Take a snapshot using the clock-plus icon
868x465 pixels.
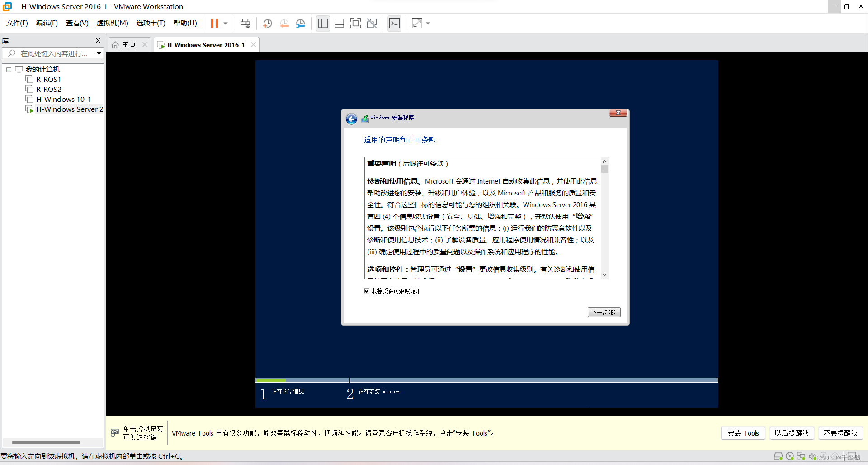click(x=268, y=23)
